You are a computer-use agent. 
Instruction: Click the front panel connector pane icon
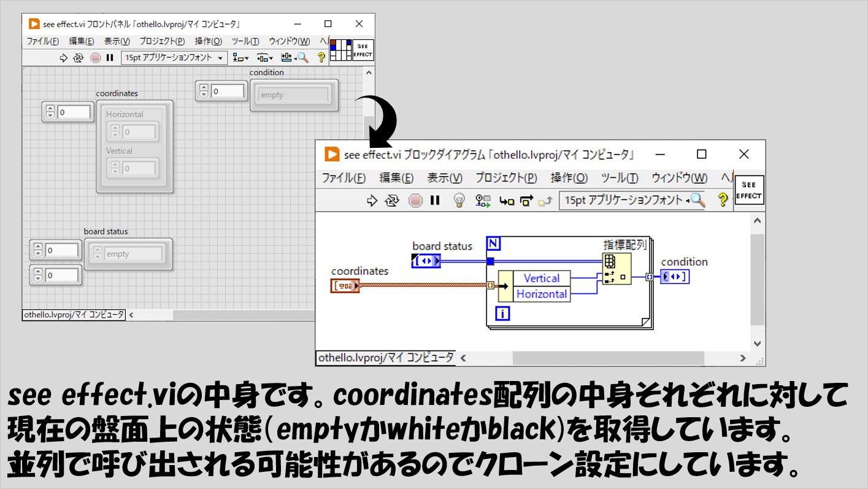(340, 50)
